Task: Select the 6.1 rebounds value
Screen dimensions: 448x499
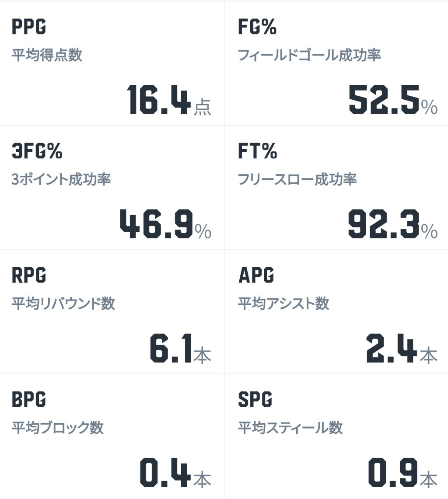Action: click(171, 349)
